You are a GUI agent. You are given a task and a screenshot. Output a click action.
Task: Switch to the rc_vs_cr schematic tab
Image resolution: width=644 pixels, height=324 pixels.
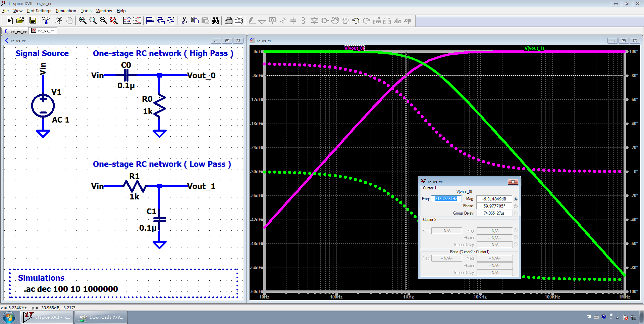(x=15, y=31)
